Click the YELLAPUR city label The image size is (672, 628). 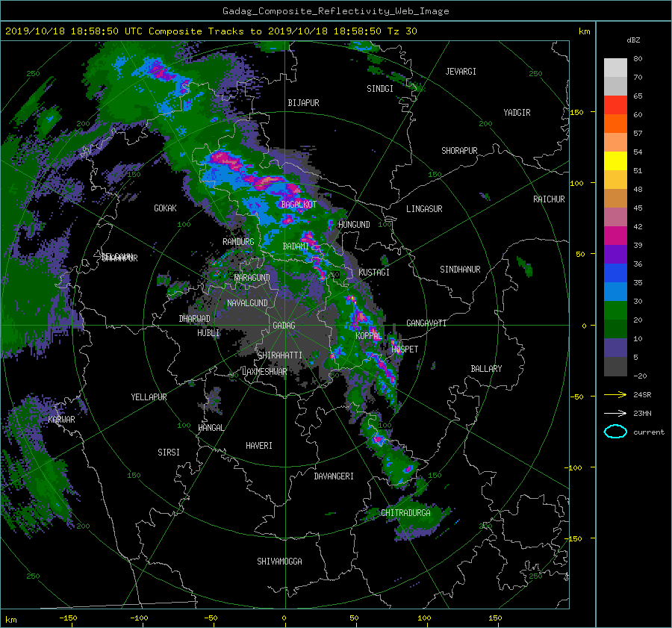[x=149, y=397]
